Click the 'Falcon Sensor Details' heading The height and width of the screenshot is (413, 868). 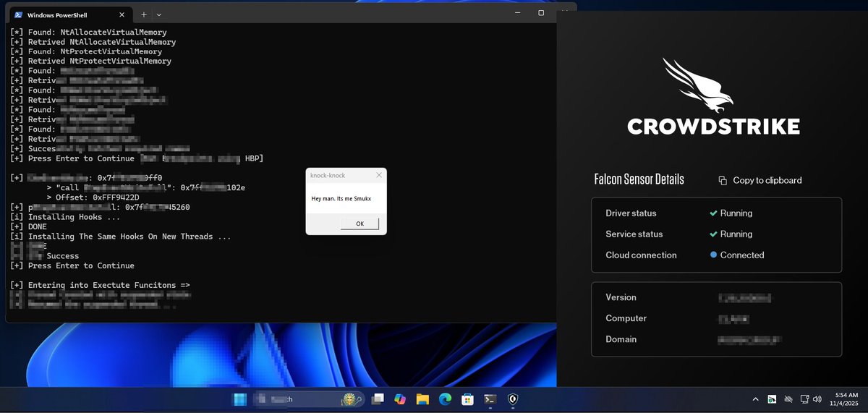click(x=639, y=179)
